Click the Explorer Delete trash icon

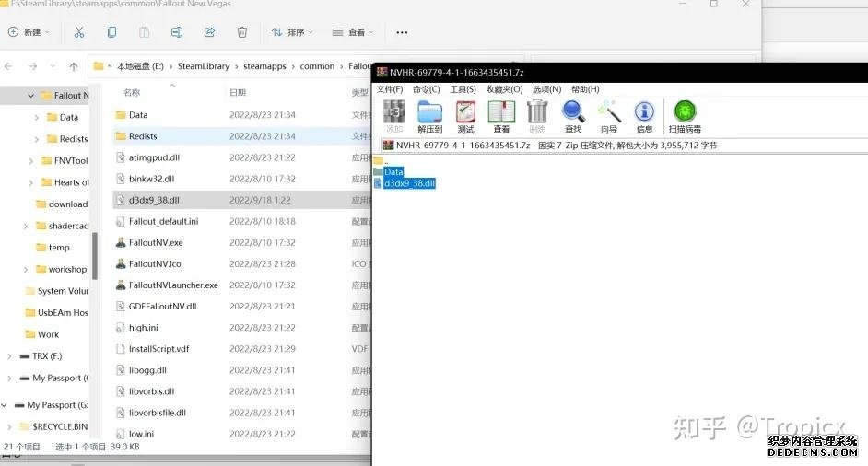click(x=242, y=32)
